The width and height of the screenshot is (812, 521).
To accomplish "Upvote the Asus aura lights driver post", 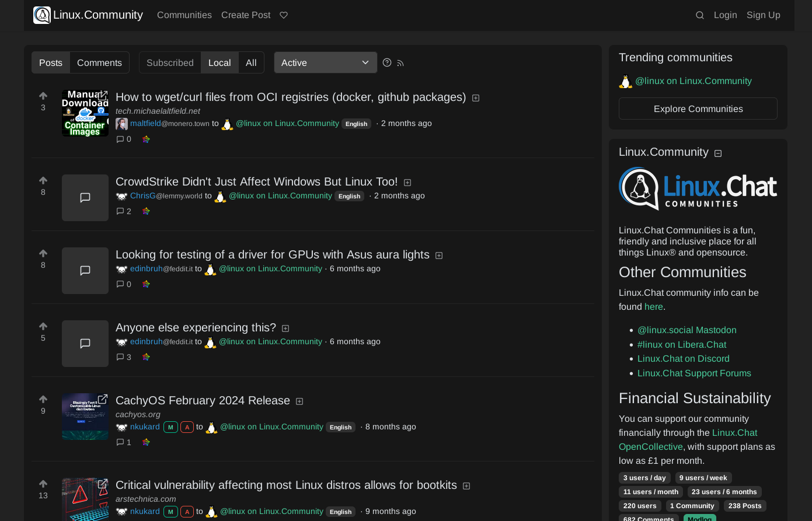I will click(x=43, y=253).
